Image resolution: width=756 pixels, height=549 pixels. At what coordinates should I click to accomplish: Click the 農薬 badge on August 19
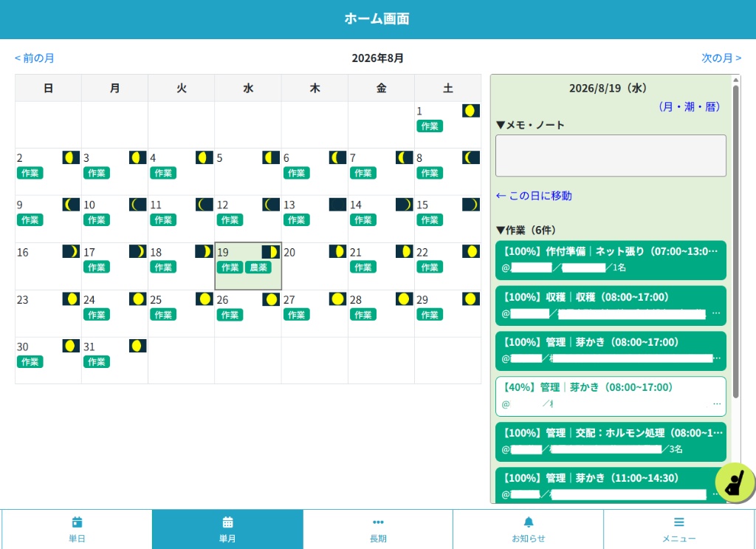pos(258,267)
